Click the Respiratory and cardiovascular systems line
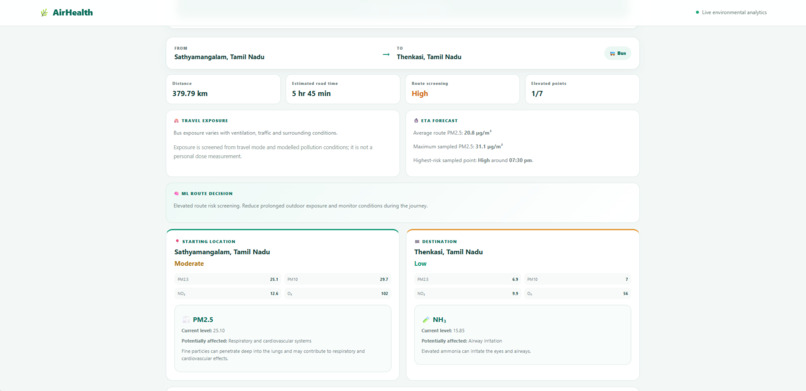 click(246, 341)
